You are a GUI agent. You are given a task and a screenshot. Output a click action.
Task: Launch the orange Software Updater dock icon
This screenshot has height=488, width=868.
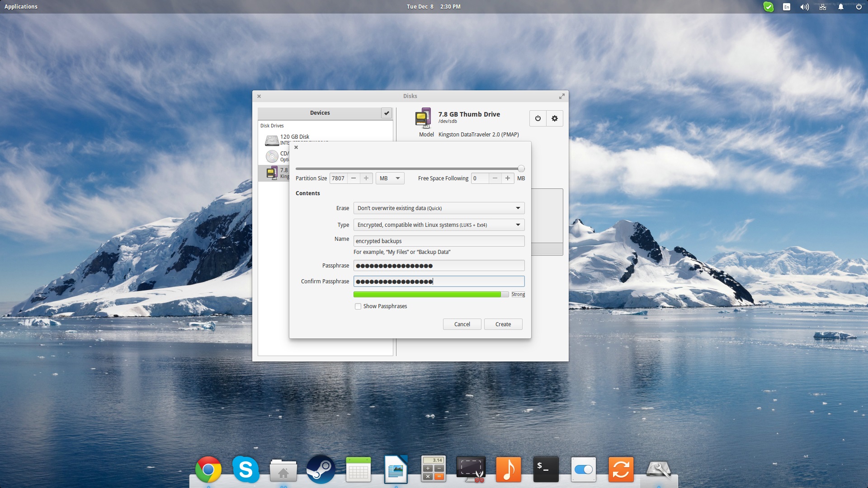click(x=621, y=469)
